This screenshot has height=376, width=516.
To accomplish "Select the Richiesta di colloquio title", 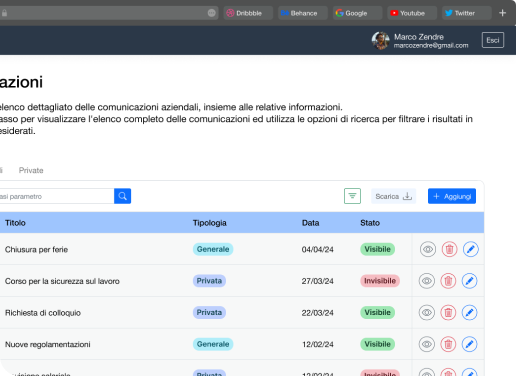I will click(43, 313).
